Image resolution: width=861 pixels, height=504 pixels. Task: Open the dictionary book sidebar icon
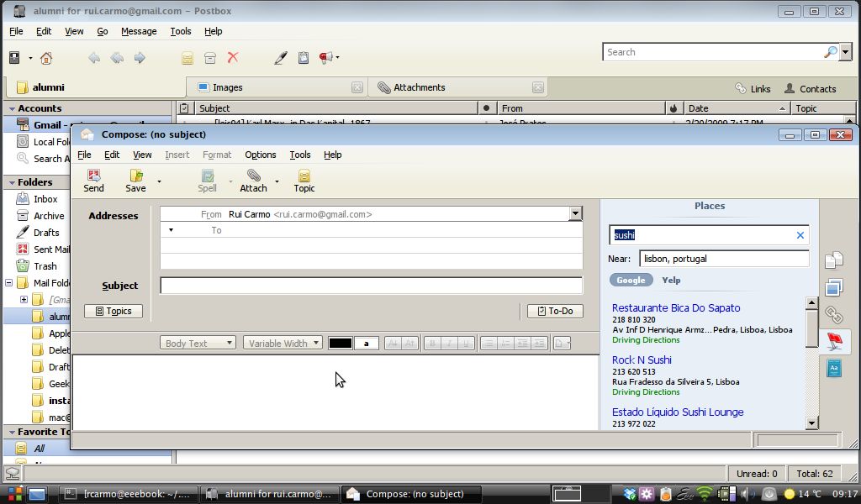point(833,369)
